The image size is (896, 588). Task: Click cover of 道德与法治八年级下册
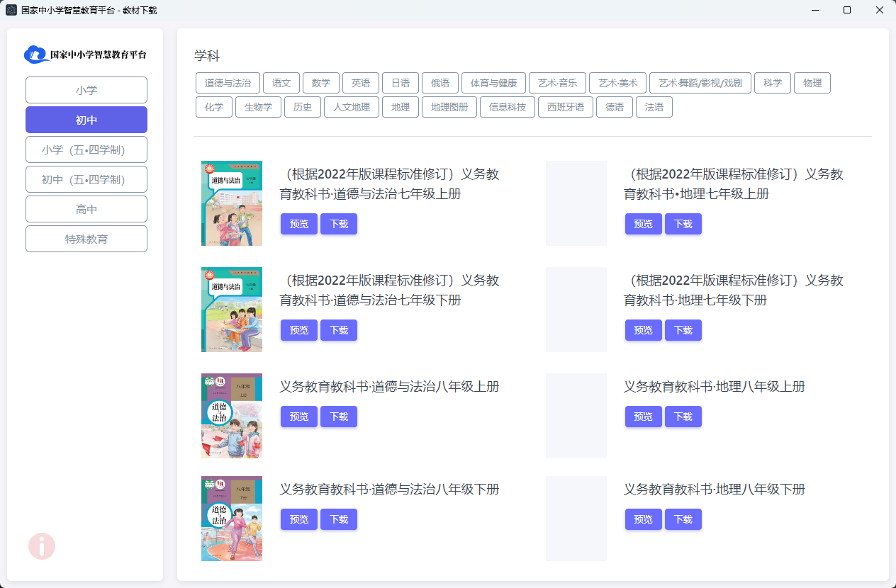[232, 519]
